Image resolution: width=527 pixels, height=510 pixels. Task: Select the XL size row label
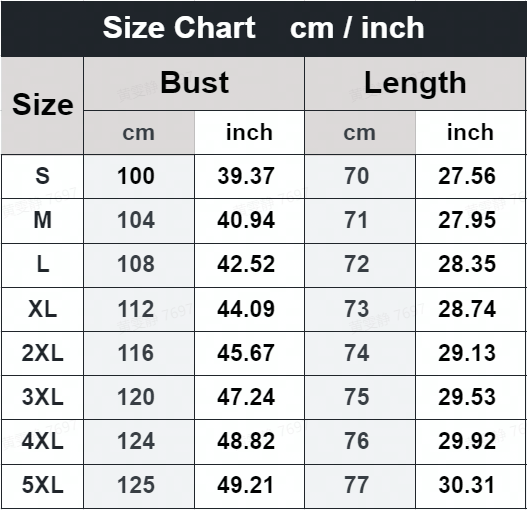[x=42, y=309]
